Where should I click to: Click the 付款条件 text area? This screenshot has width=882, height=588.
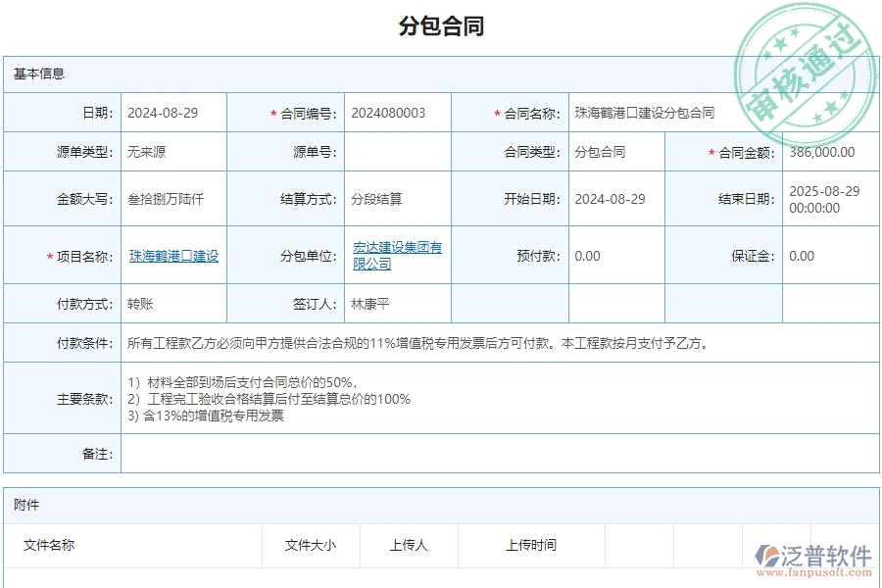[x=499, y=343]
